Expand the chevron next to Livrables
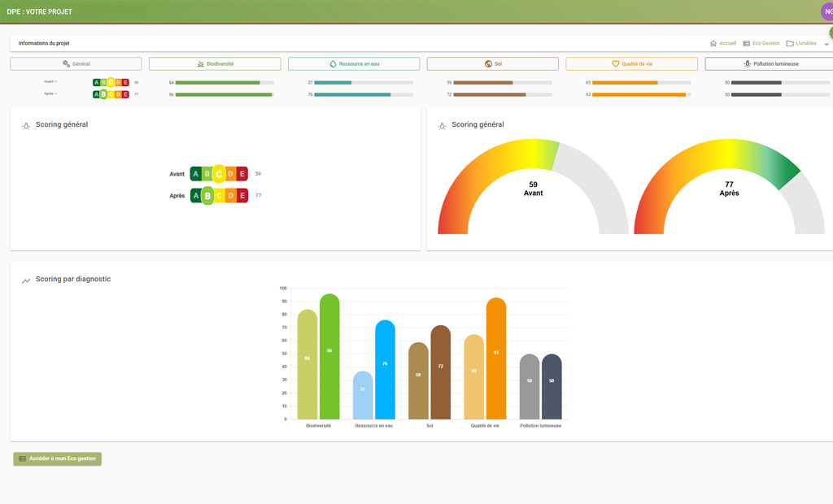 tap(826, 44)
